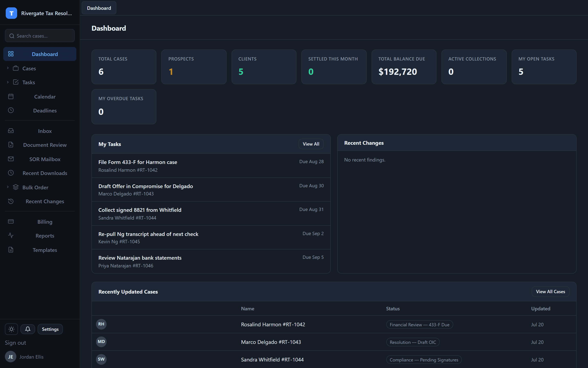Open the Settings button
588x368 pixels.
50,329
